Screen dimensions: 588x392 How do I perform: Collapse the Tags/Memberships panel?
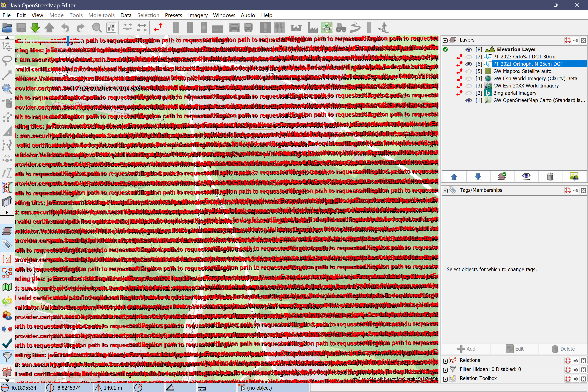tap(445, 191)
